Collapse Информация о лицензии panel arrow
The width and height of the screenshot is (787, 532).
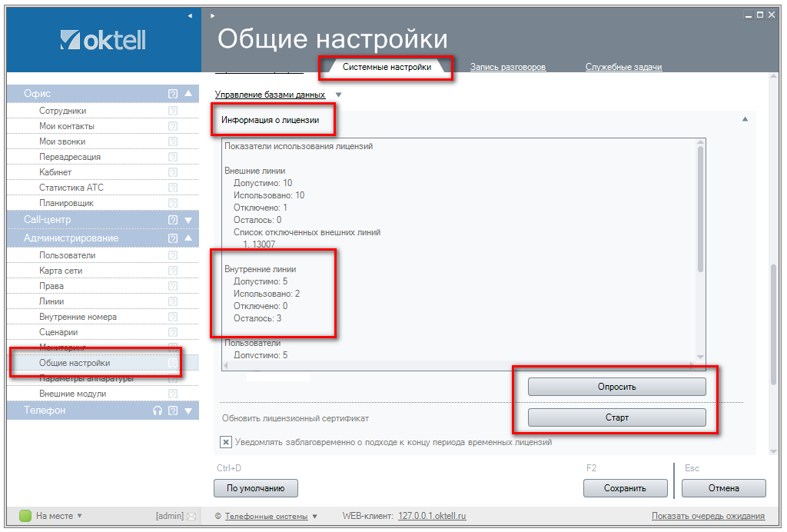[744, 120]
